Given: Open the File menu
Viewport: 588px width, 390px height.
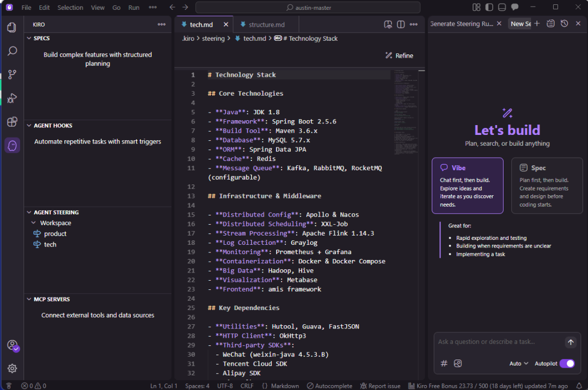Looking at the screenshot, I should pos(26,8).
